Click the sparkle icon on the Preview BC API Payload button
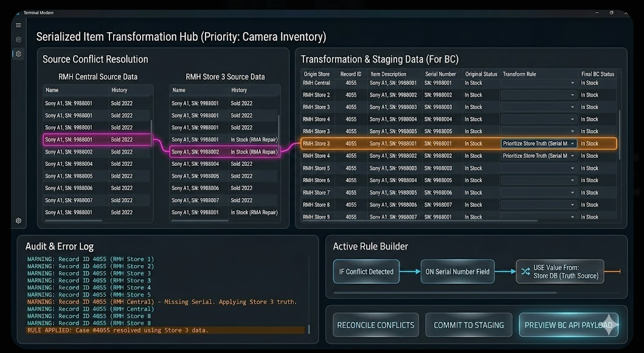644x353 pixels. point(611,325)
